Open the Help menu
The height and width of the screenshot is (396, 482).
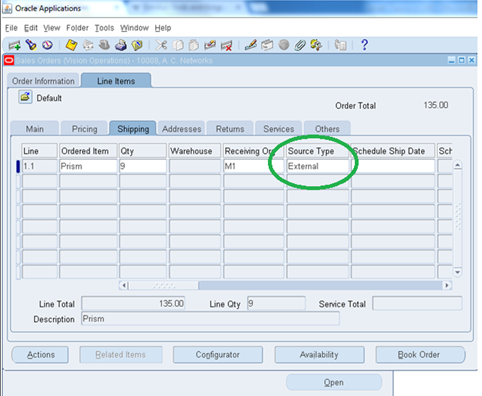(163, 28)
